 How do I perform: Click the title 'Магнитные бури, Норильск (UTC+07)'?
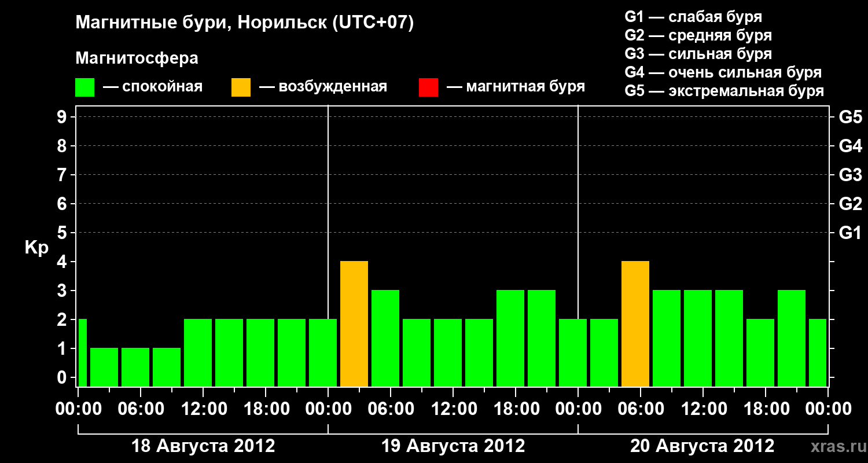(245, 23)
